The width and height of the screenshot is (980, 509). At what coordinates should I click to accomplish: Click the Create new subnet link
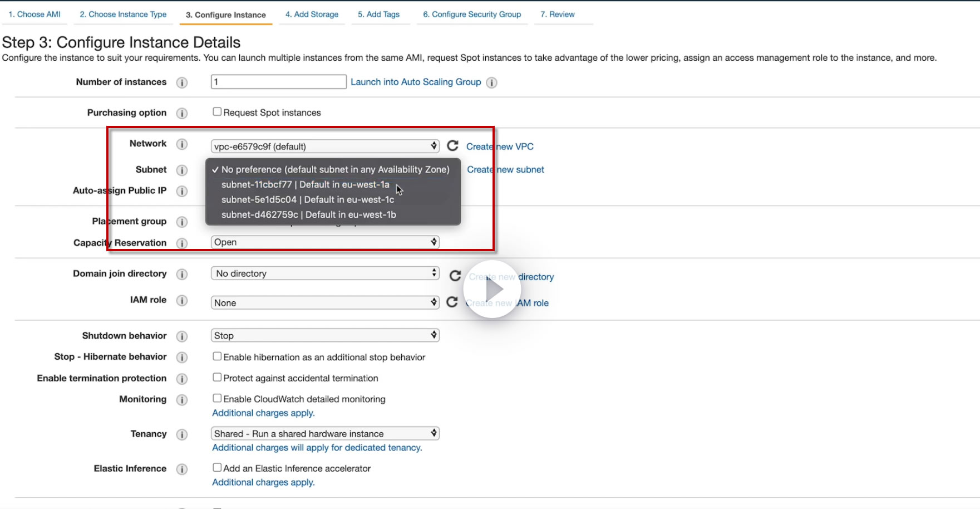pos(505,169)
